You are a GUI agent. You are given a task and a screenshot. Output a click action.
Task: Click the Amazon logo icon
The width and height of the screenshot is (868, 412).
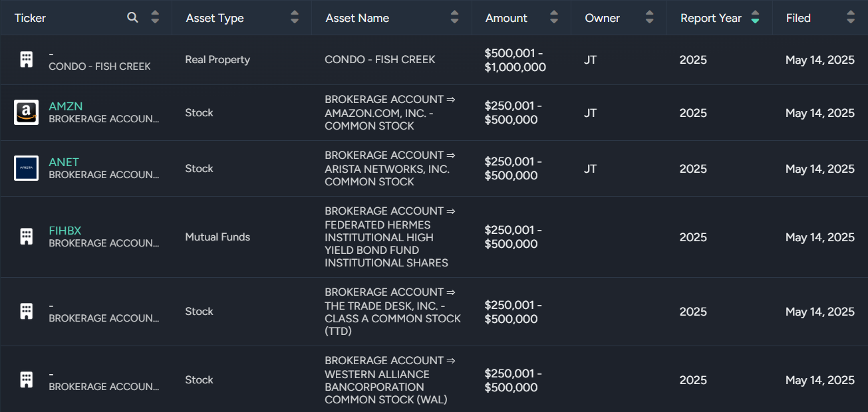pyautogui.click(x=26, y=113)
